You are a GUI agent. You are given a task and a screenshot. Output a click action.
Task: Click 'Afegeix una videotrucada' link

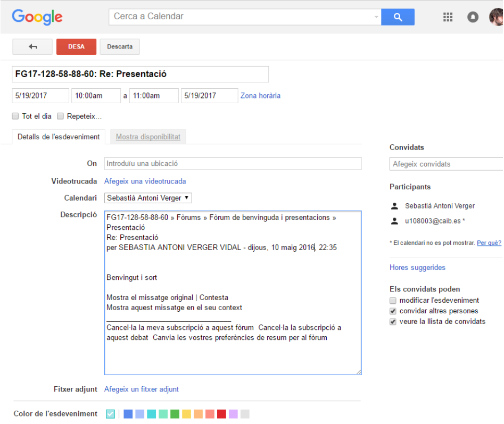[x=145, y=181]
